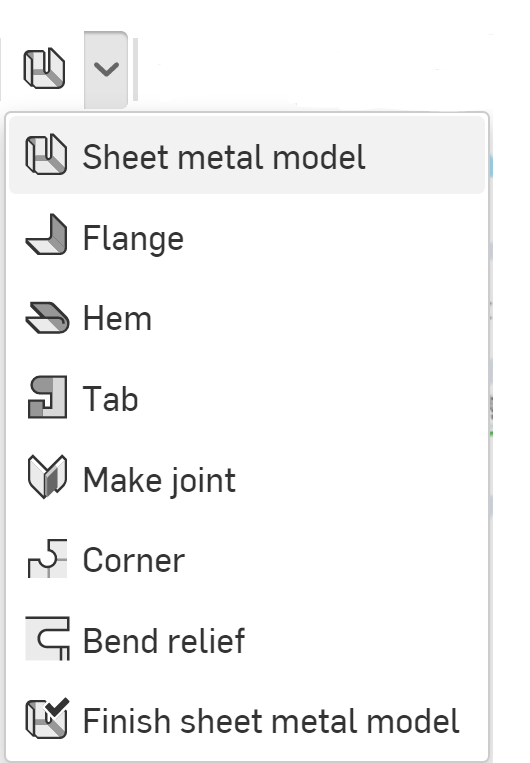This screenshot has height=763, width=530.
Task: Click the Sheet metal model menu icon
Action: tap(46, 155)
